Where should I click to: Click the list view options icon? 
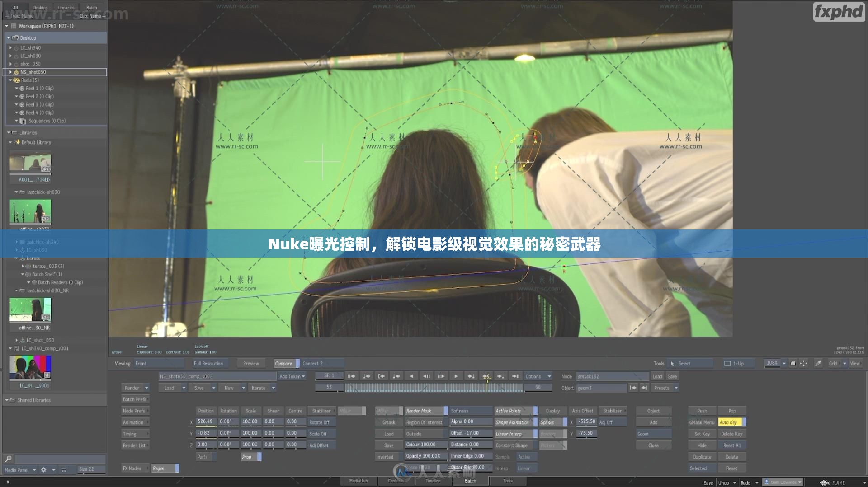(x=64, y=470)
